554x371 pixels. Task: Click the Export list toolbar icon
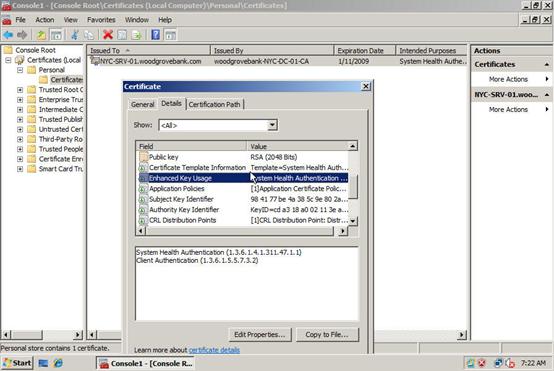coord(136,35)
